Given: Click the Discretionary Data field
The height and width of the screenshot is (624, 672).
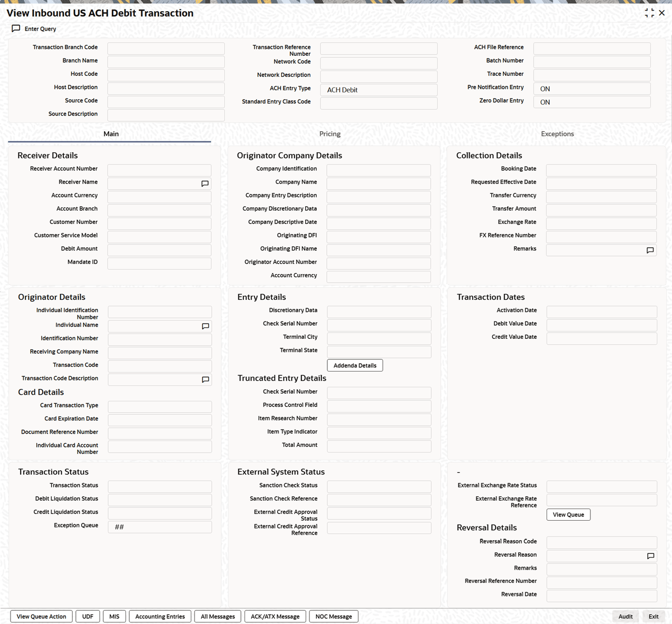Looking at the screenshot, I should [x=379, y=311].
